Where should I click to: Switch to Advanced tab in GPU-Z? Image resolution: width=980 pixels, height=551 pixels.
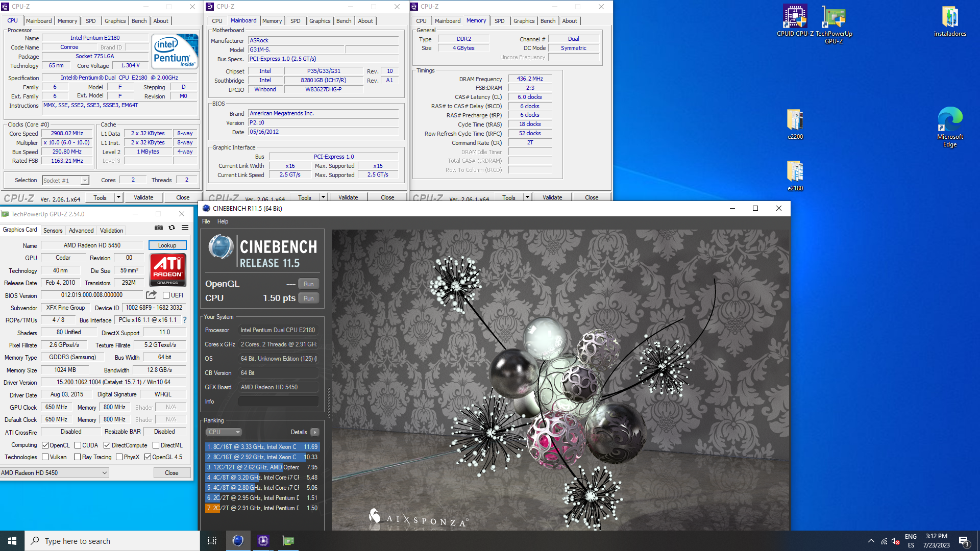[x=81, y=231]
